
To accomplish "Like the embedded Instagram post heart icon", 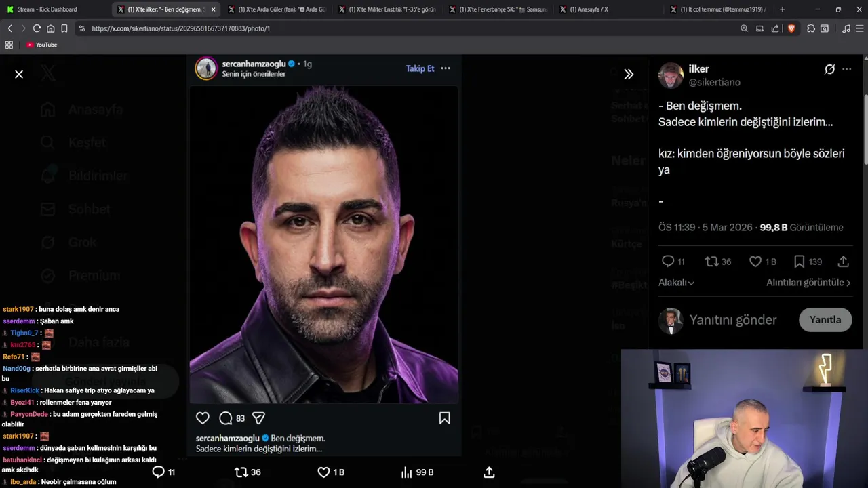I will (202, 418).
